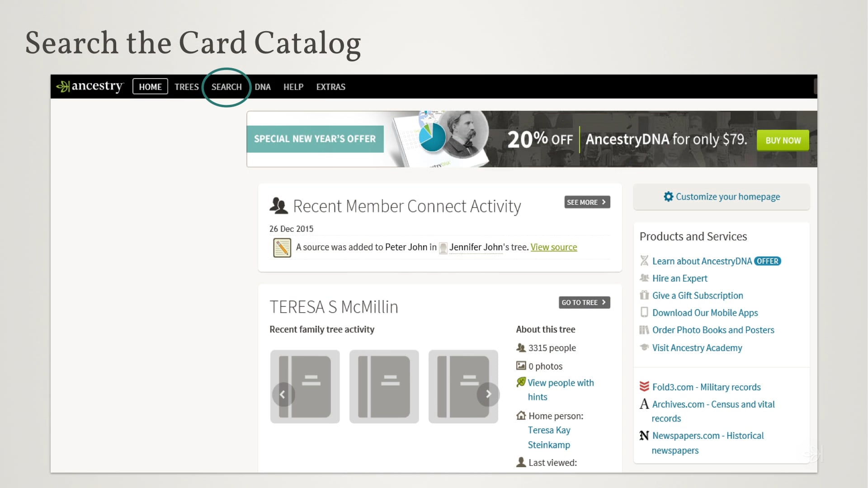Click the BUY NOW button for AncestryDNA

tap(783, 140)
